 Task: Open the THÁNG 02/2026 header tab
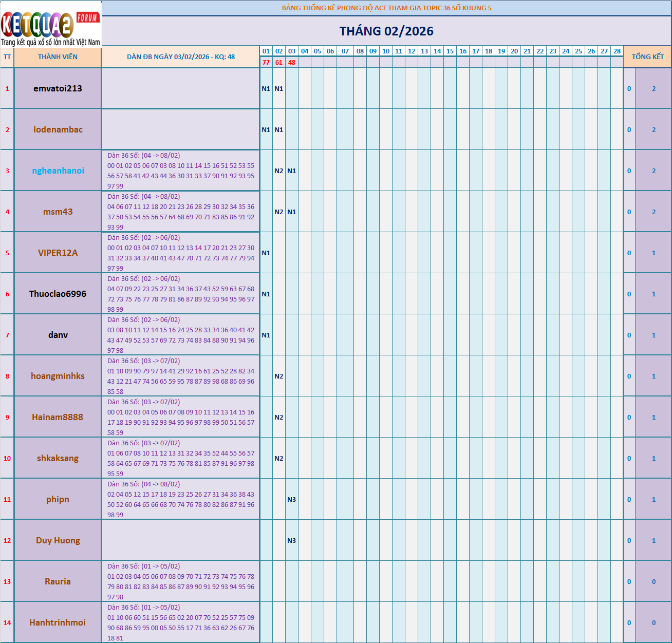(387, 31)
